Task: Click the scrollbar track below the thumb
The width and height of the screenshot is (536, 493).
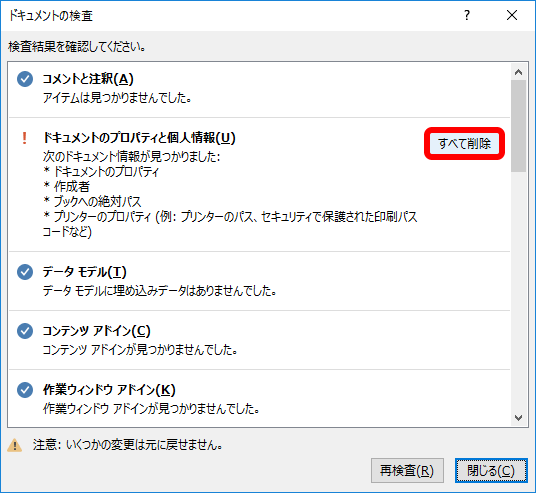Action: pos(518,291)
